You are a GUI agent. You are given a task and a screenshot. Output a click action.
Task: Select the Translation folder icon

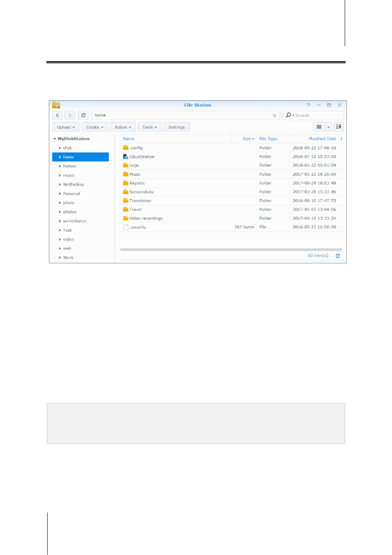(126, 201)
